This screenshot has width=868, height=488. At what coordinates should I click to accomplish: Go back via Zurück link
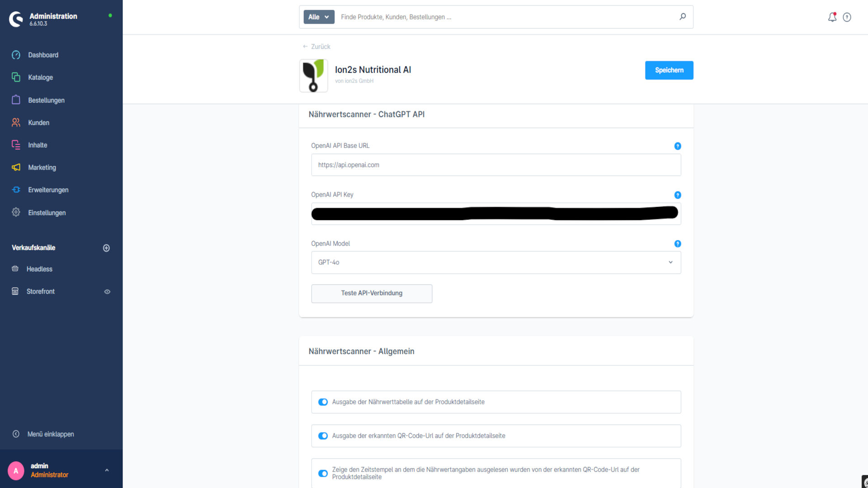(316, 47)
